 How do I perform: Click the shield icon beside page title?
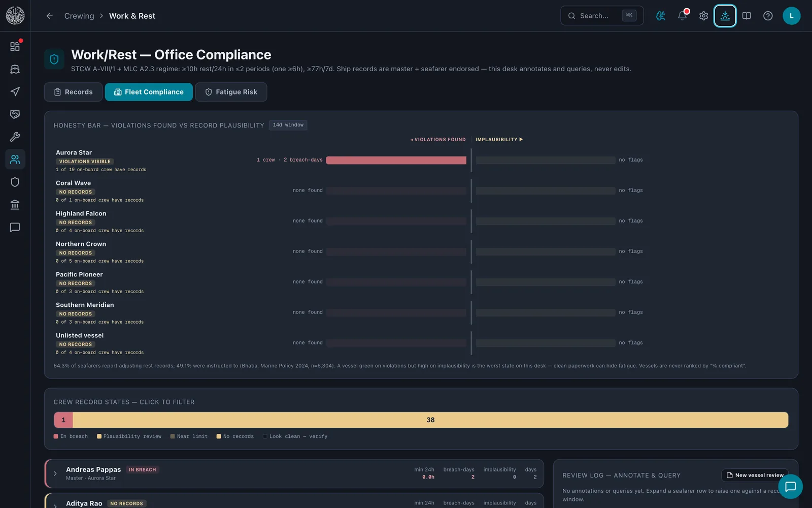54,59
